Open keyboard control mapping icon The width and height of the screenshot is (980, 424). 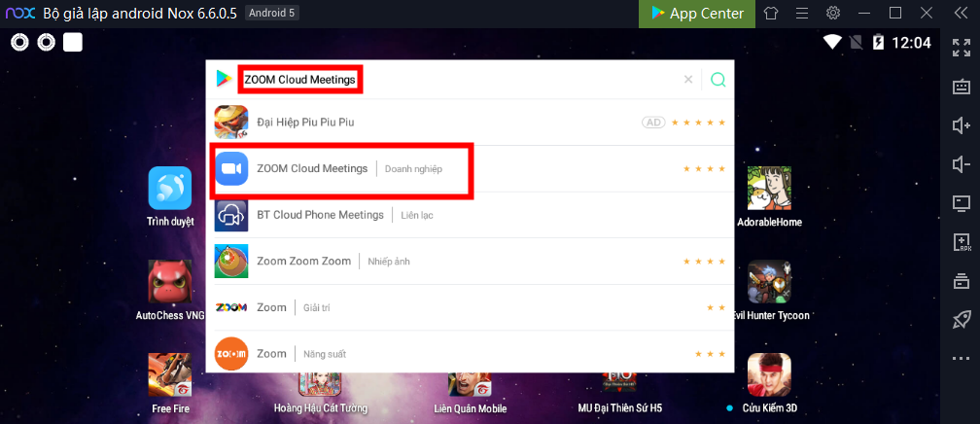962,87
